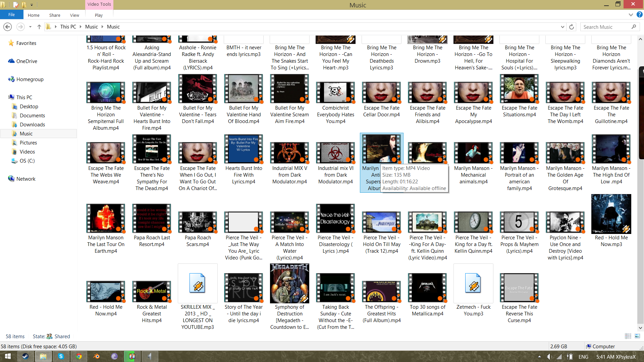The image size is (644, 362).
Task: Select Top 30 songs of Metallica.mp4
Action: [427, 295]
